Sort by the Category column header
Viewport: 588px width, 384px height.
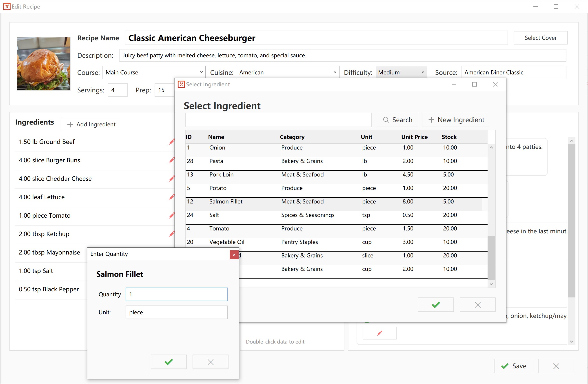point(292,137)
